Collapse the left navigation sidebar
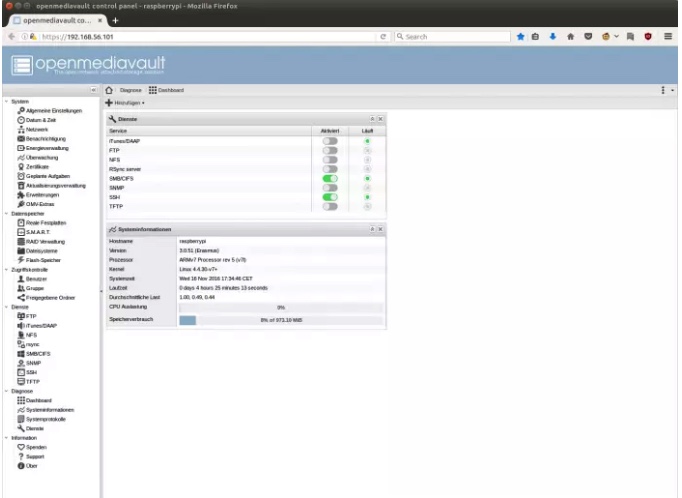This screenshot has width=682, height=498. (94, 90)
